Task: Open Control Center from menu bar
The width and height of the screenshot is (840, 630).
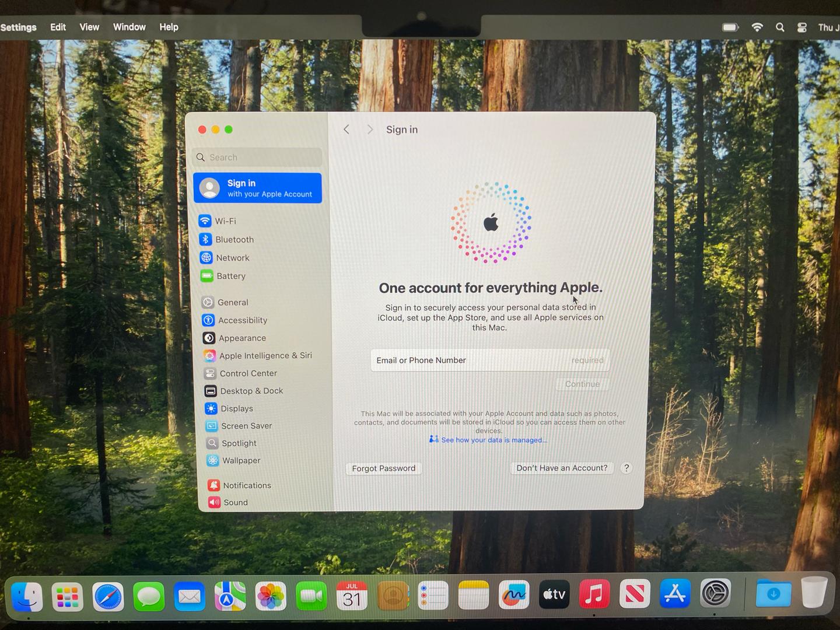Action: pyautogui.click(x=802, y=27)
